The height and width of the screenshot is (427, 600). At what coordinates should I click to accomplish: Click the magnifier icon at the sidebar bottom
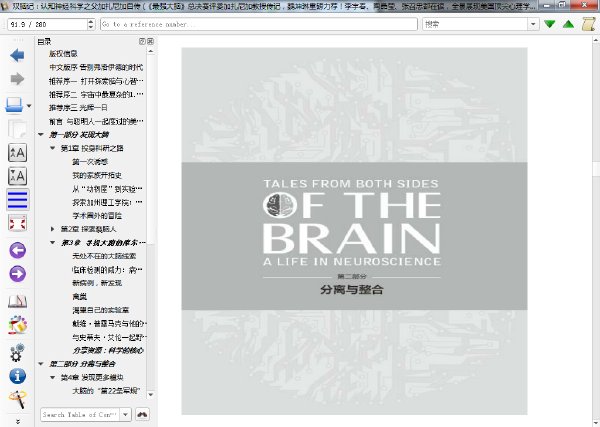[x=17, y=399]
